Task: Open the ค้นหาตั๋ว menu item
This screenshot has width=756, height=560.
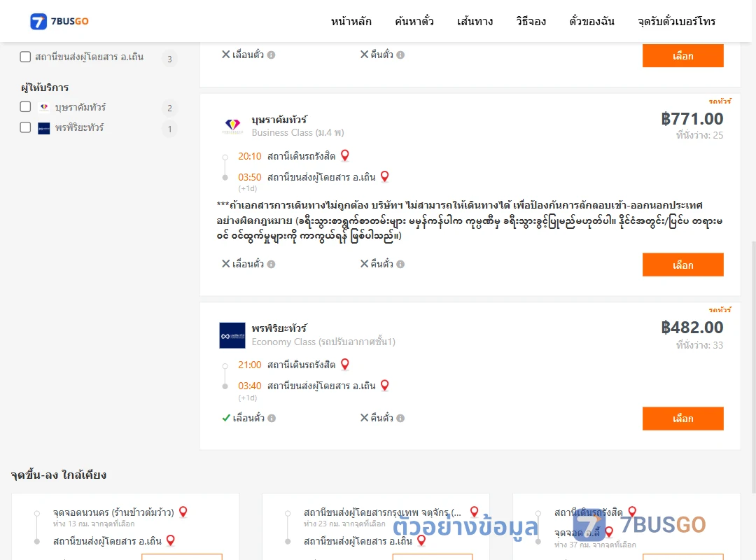Action: click(x=414, y=21)
